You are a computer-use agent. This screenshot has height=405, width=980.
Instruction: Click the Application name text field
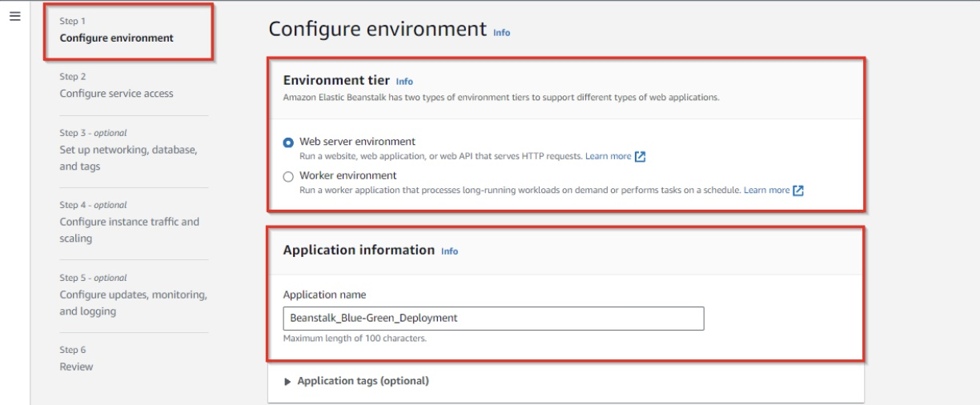(493, 319)
